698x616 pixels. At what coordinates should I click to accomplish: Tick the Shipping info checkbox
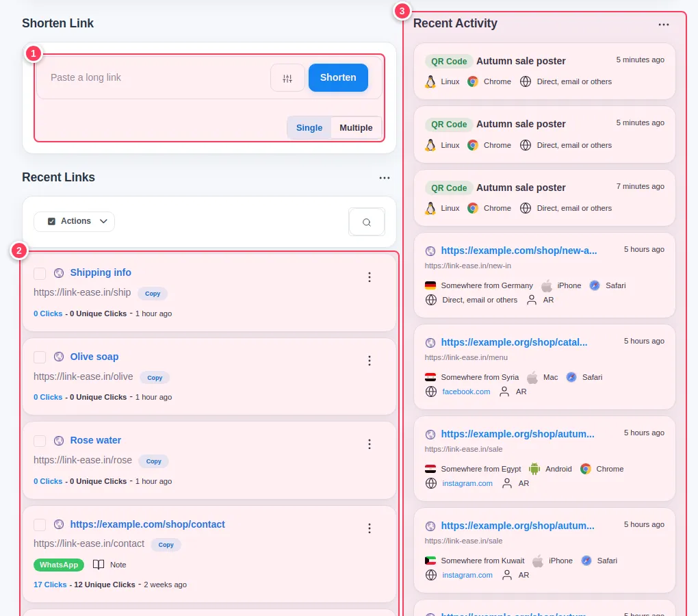(40, 274)
